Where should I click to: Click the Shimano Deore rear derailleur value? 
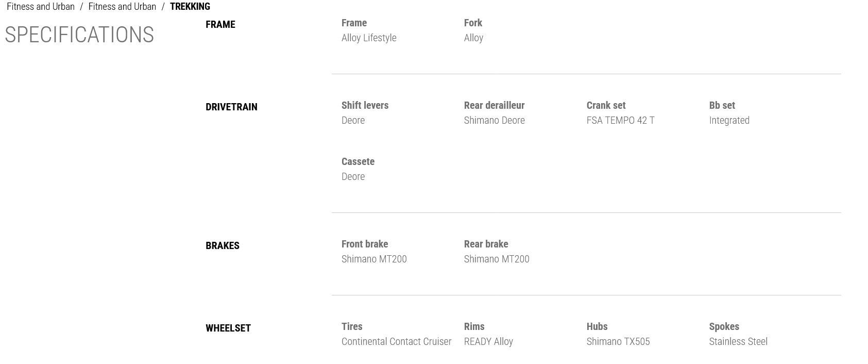494,120
